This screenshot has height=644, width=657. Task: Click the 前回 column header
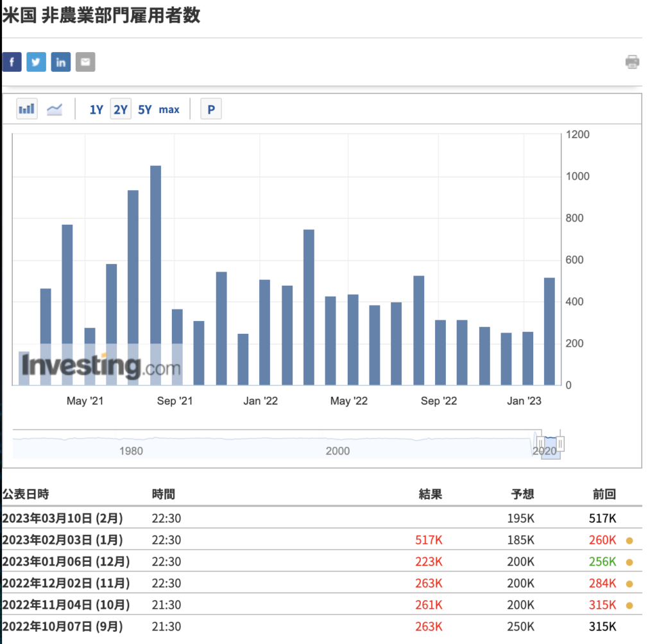[x=604, y=494]
